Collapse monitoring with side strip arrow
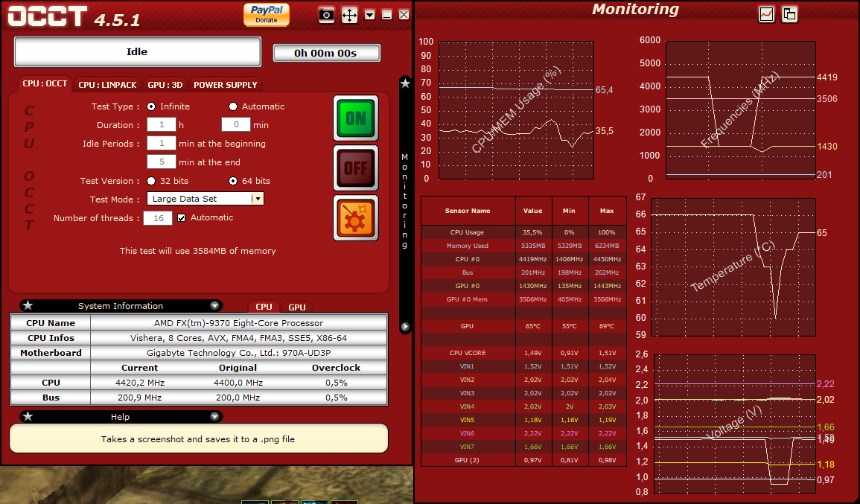This screenshot has width=860, height=504. click(405, 327)
